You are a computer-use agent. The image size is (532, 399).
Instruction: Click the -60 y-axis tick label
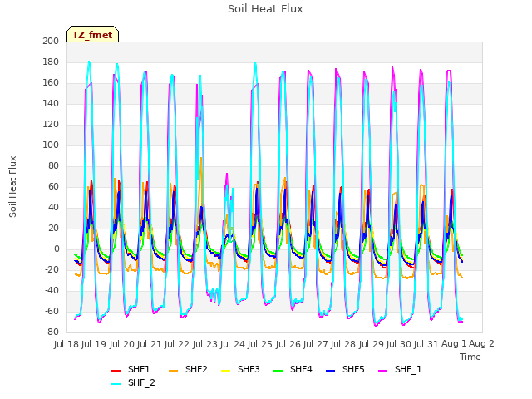tap(52, 312)
